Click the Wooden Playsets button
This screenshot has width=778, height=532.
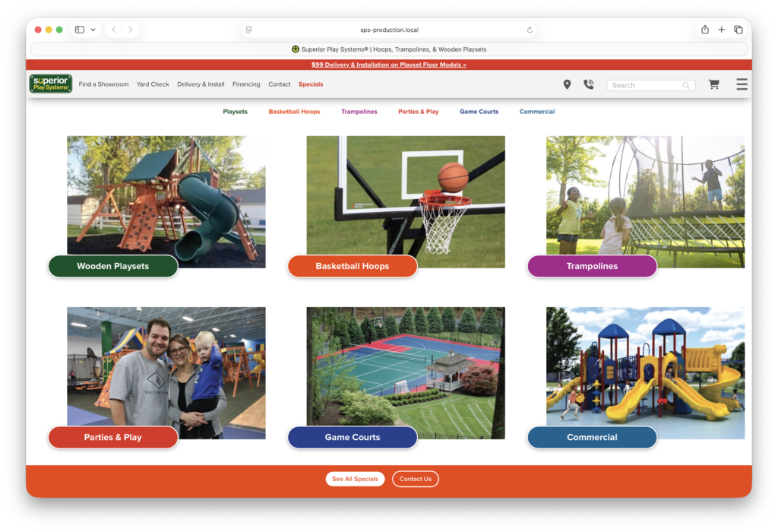pos(112,266)
